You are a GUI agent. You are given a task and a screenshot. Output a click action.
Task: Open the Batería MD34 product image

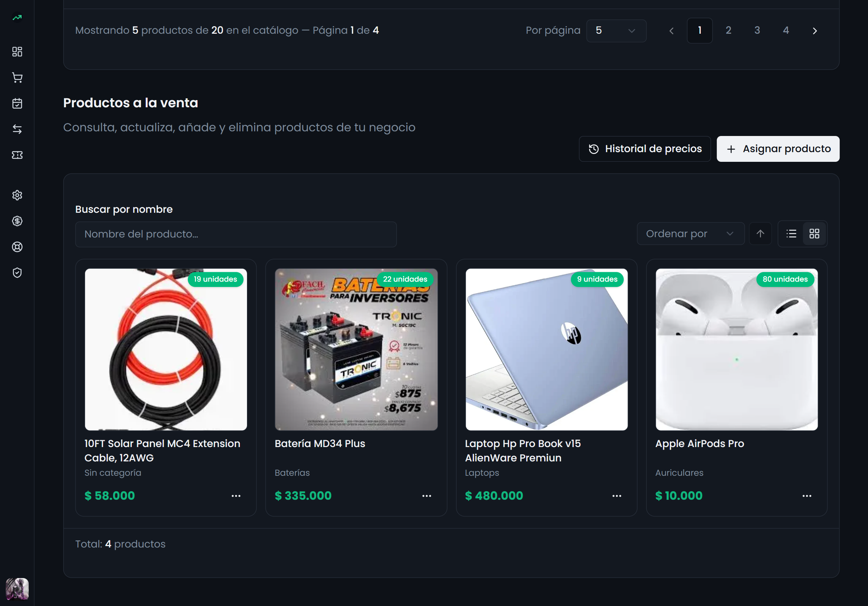click(356, 349)
